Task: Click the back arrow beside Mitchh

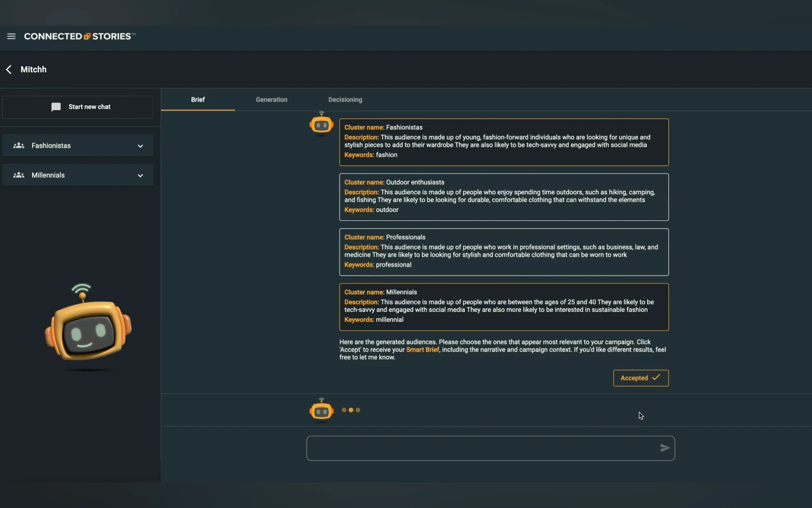Action: tap(9, 69)
